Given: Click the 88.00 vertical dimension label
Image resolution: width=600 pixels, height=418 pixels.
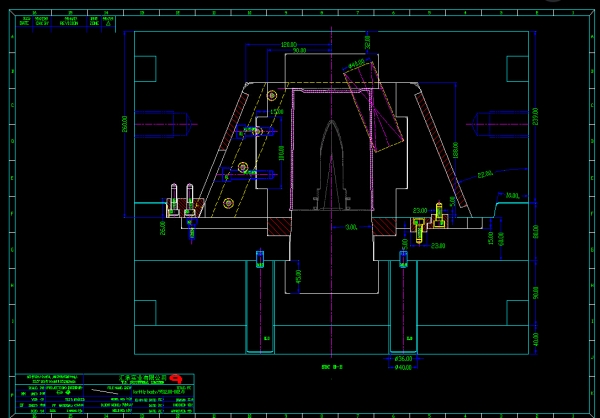Looking at the screenshot, I should click(535, 232).
